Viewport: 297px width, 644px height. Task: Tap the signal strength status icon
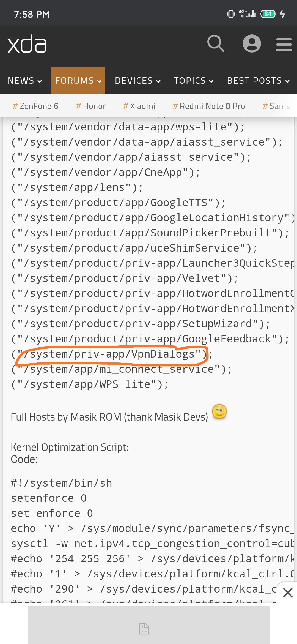click(x=247, y=13)
